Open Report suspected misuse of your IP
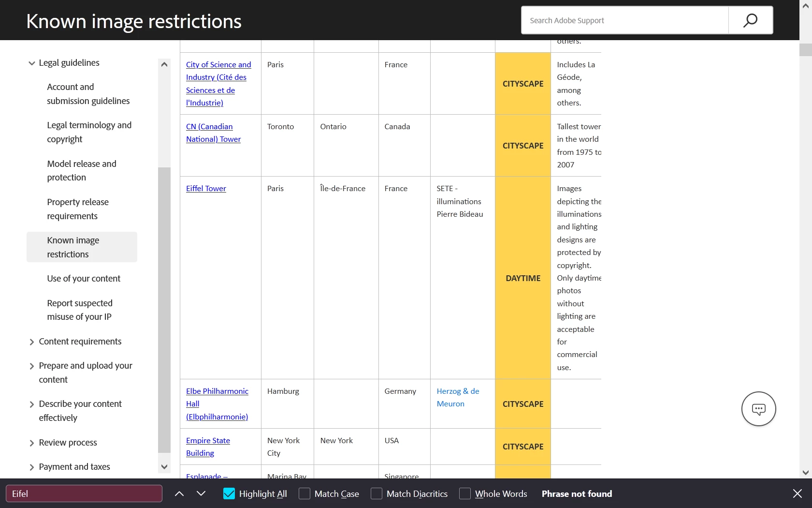The width and height of the screenshot is (812, 508). (80, 310)
